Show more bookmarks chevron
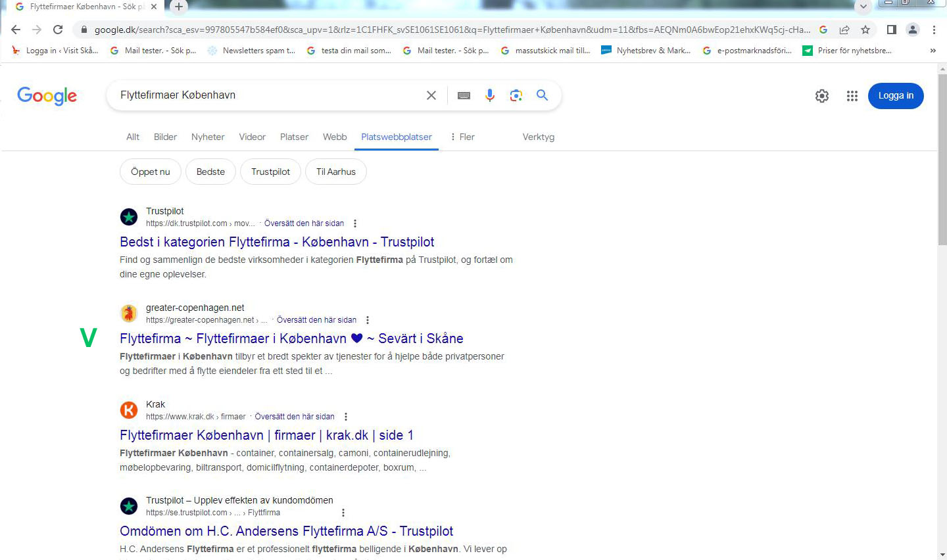Viewport: 947px width, 560px height. pyautogui.click(x=933, y=51)
